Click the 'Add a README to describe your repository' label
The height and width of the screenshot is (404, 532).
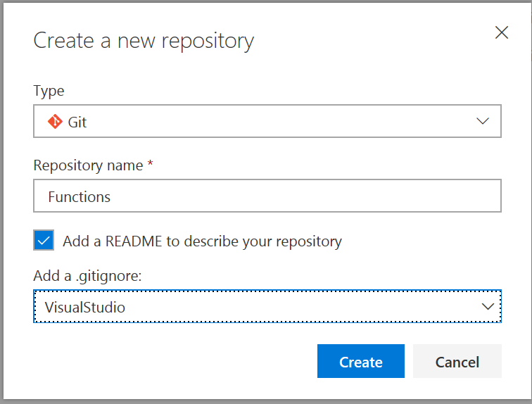pos(202,241)
